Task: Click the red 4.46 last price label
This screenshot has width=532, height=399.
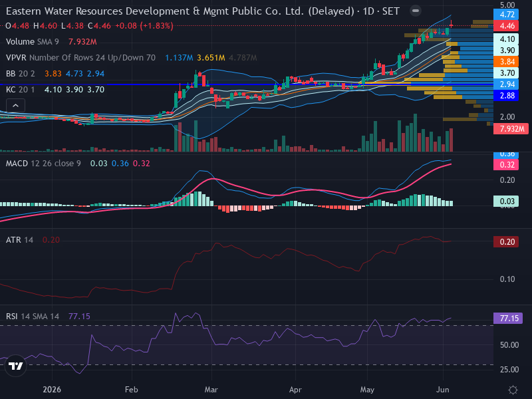Action: click(x=506, y=26)
